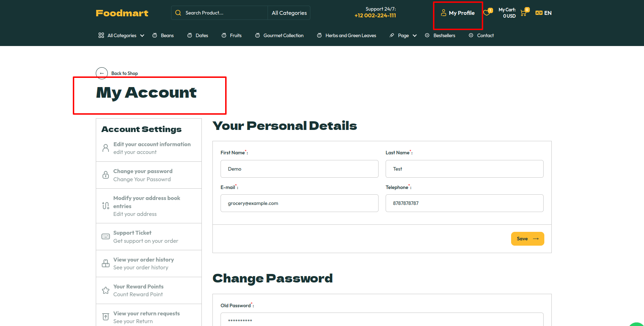Viewport: 644px width, 326px height.
Task: Call support number +12 002-224-111
Action: [375, 16]
